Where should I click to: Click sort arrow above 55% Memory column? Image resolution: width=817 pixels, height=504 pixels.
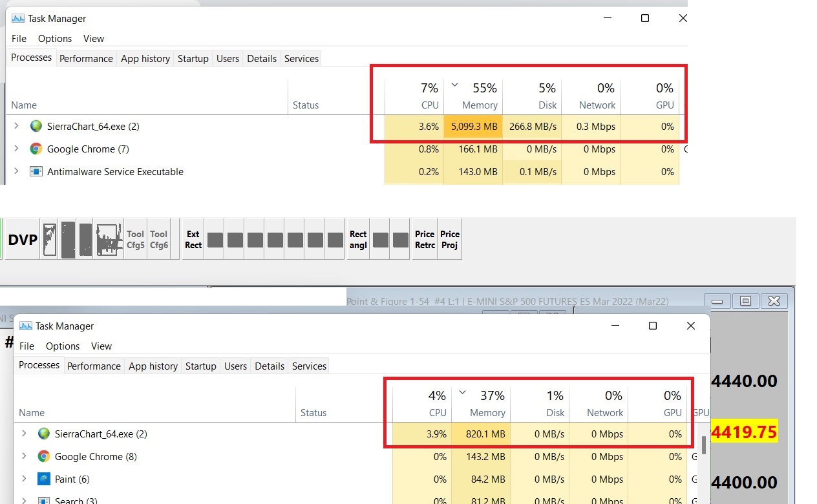pyautogui.click(x=454, y=85)
